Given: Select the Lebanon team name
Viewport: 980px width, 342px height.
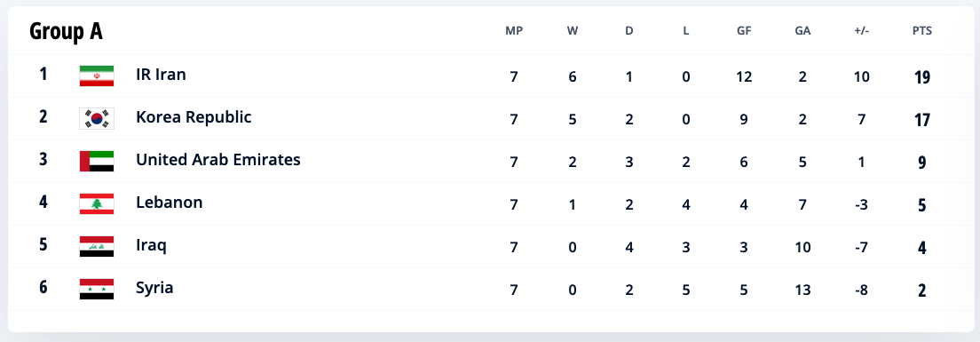Looking at the screenshot, I should point(170,202).
